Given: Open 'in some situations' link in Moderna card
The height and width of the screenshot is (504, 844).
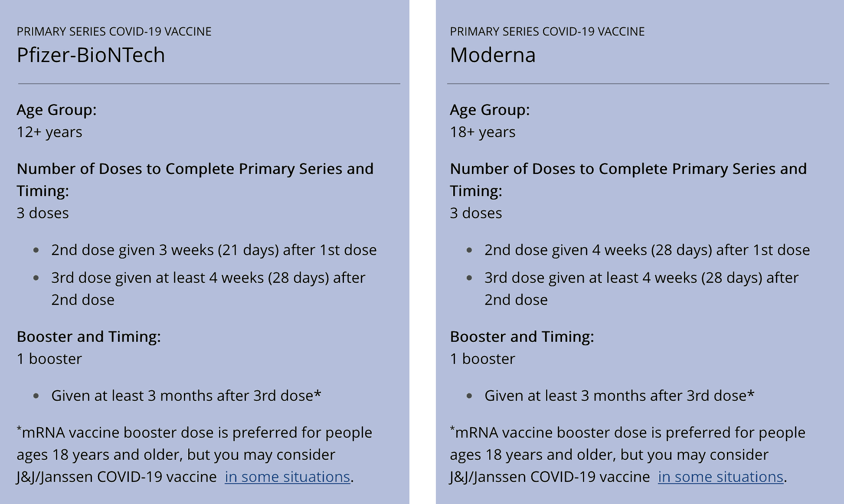Looking at the screenshot, I should coord(720,477).
